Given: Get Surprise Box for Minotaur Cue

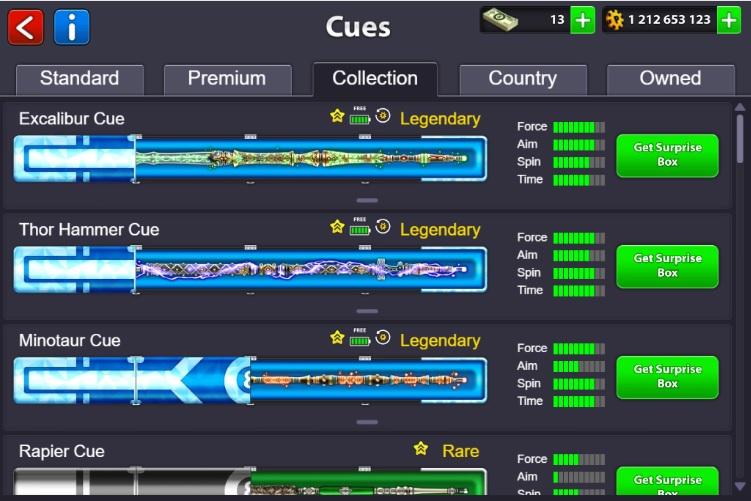Looking at the screenshot, I should click(x=667, y=377).
